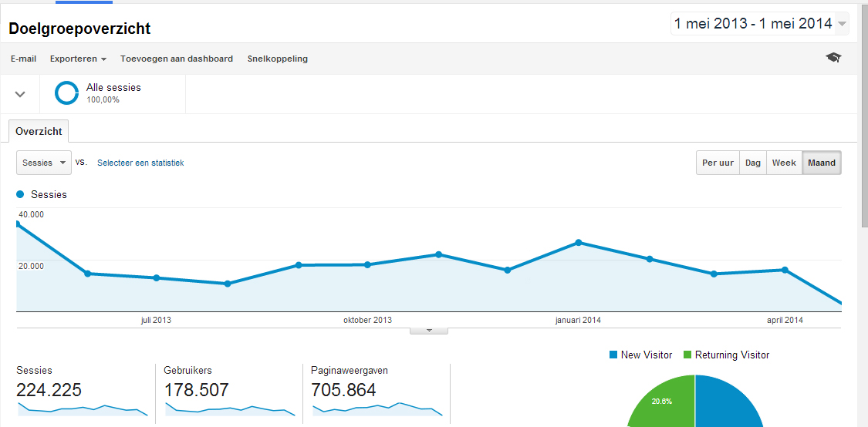The width and height of the screenshot is (868, 427).
Task: Select the Overzicht tab
Action: (x=39, y=132)
